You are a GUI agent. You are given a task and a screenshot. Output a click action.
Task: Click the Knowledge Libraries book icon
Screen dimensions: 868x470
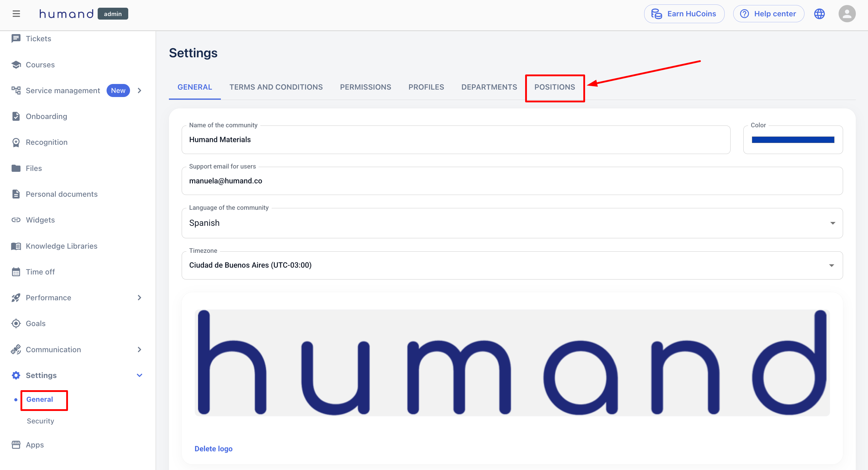[16, 246]
